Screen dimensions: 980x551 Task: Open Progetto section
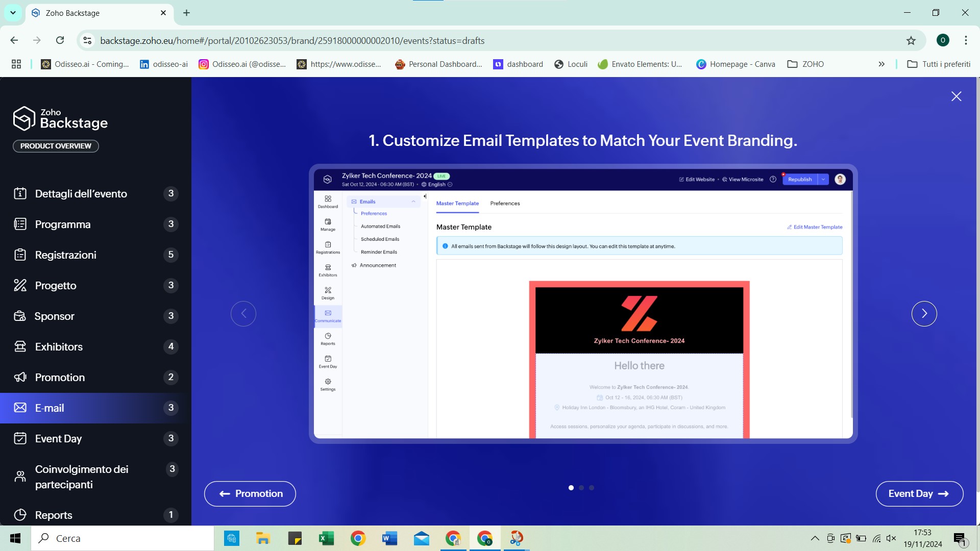[x=95, y=286]
